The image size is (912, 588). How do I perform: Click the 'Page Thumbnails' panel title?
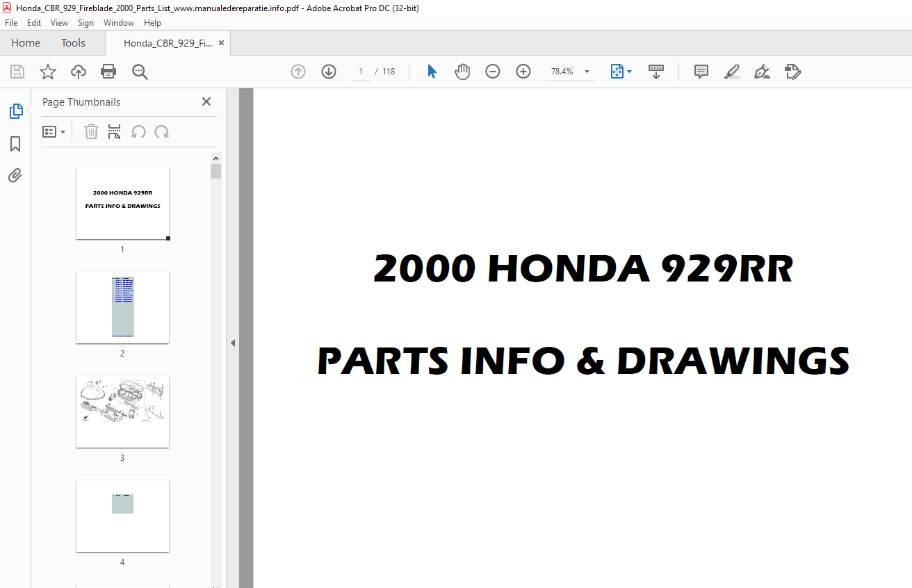[81, 102]
